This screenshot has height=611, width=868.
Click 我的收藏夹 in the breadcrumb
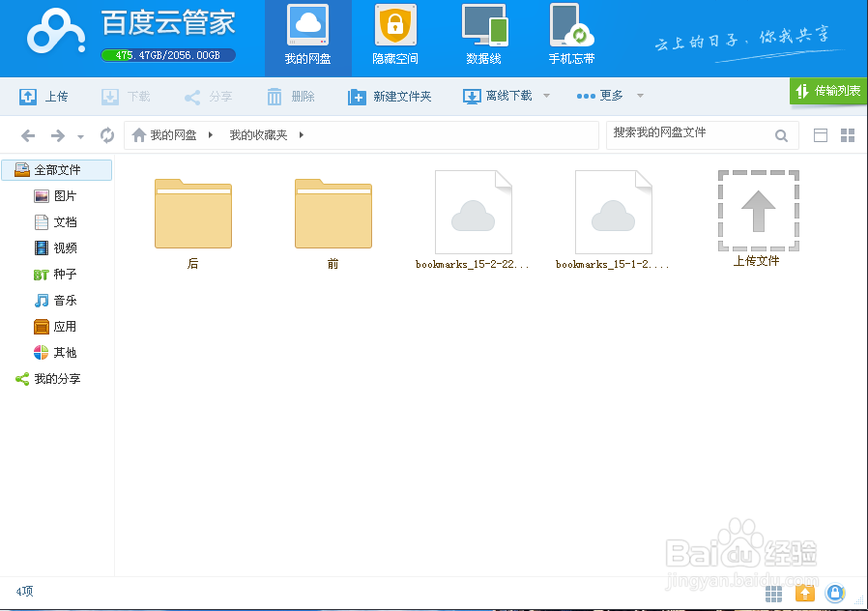tap(258, 135)
